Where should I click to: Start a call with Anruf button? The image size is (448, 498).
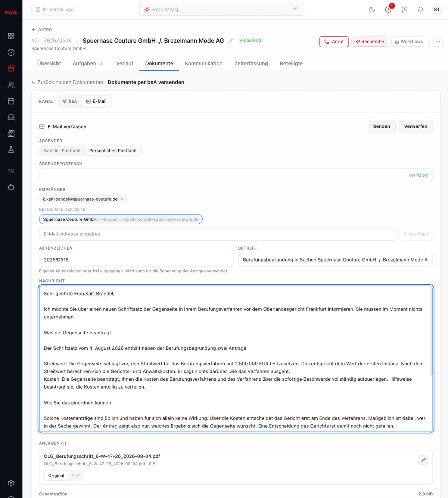coord(334,41)
